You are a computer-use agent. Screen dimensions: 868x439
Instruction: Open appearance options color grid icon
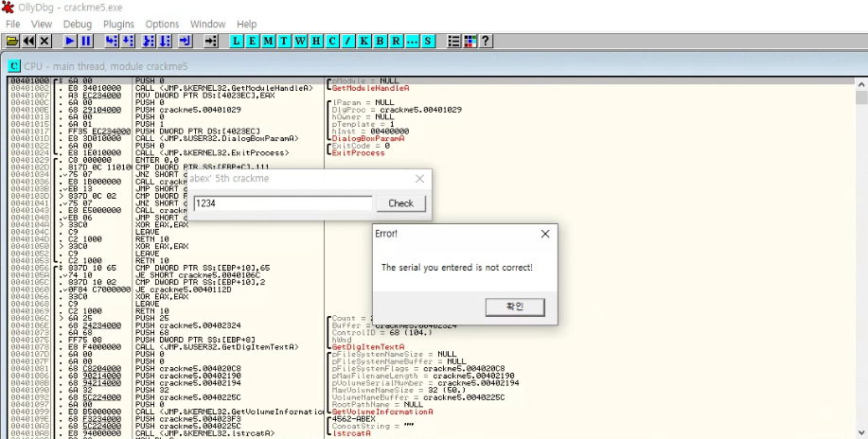click(x=470, y=41)
